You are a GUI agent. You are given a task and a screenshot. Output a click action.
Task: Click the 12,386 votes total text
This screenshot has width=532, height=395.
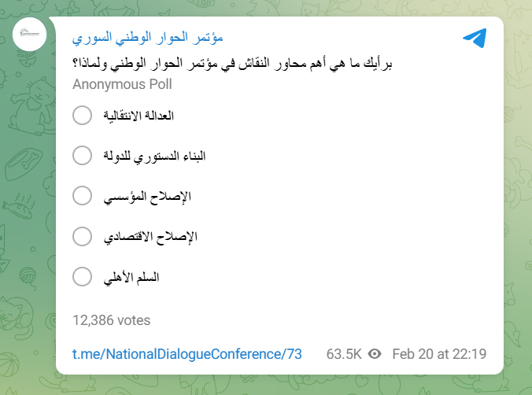point(111,320)
